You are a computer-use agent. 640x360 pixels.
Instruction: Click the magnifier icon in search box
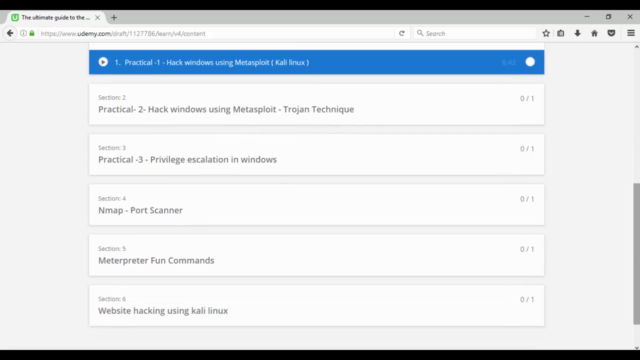(x=420, y=33)
